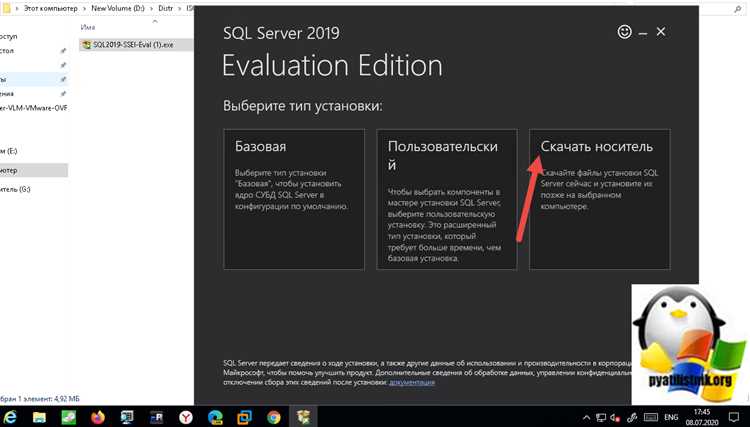
Task: Launch Microsoft Edge from the taskbar
Action: coord(215,417)
